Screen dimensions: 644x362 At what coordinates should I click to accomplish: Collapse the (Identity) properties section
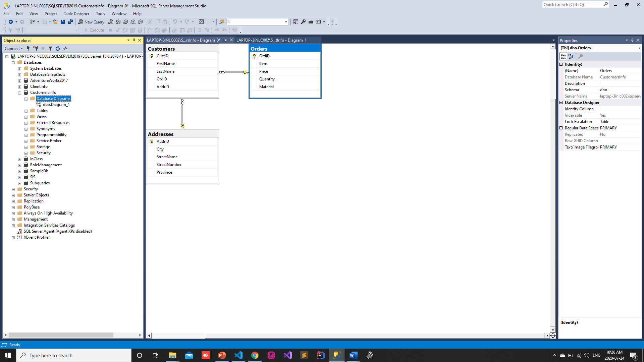[x=561, y=64]
